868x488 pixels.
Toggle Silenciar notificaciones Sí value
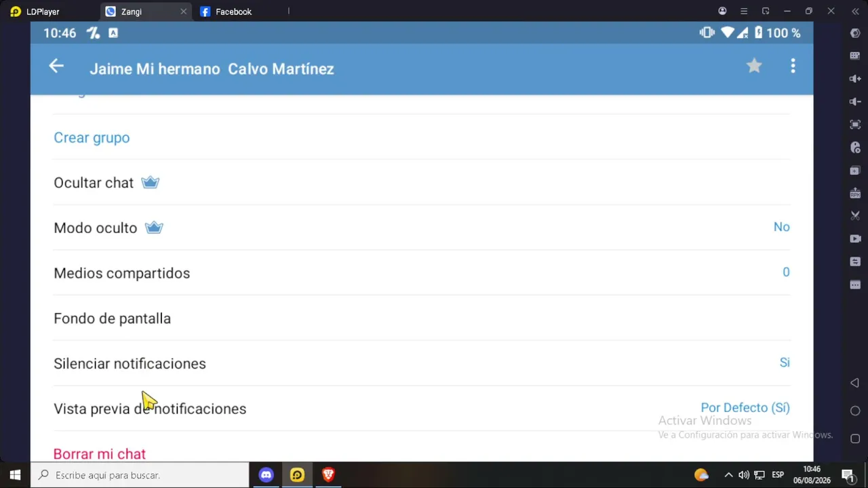coord(785,363)
